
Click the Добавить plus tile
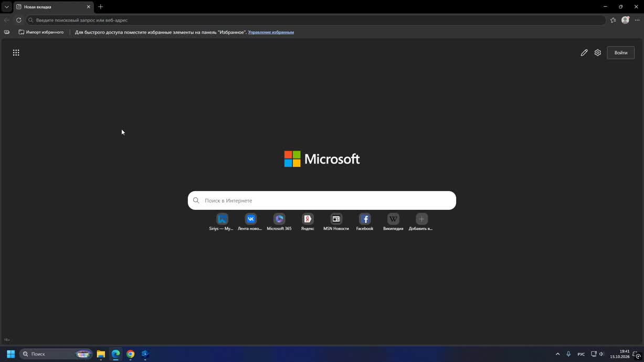pyautogui.click(x=421, y=222)
